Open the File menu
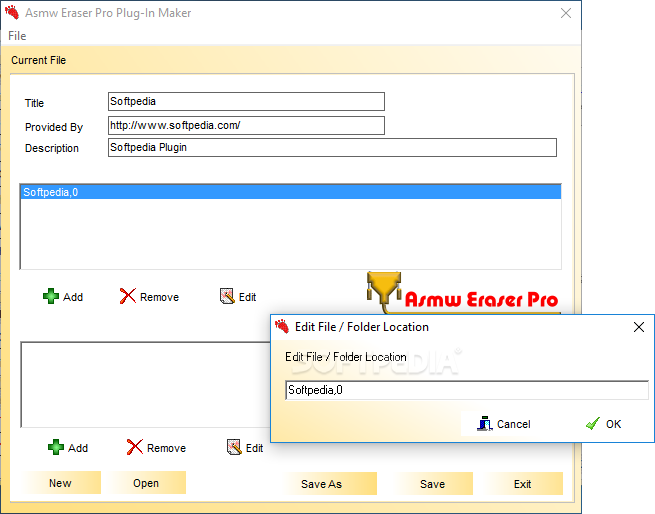The width and height of the screenshot is (655, 514). point(17,36)
